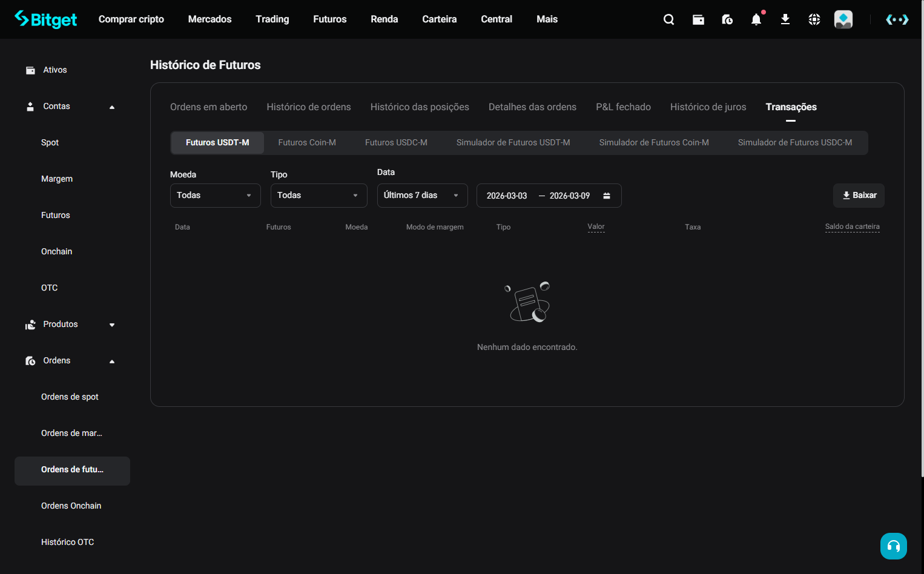Viewport: 924px width, 574px height.
Task: Open the orders clock icon in header
Action: click(727, 19)
